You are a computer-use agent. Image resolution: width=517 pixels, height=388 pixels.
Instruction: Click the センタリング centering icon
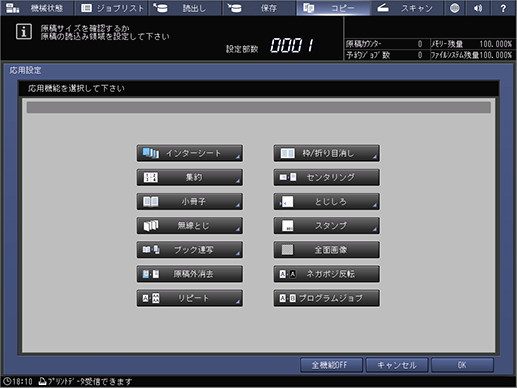[x=288, y=177]
